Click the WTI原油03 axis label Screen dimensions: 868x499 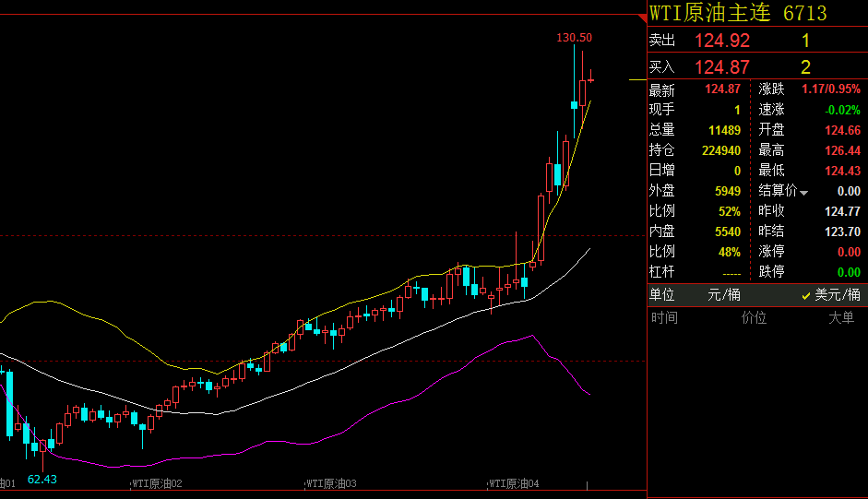pyautogui.click(x=331, y=483)
